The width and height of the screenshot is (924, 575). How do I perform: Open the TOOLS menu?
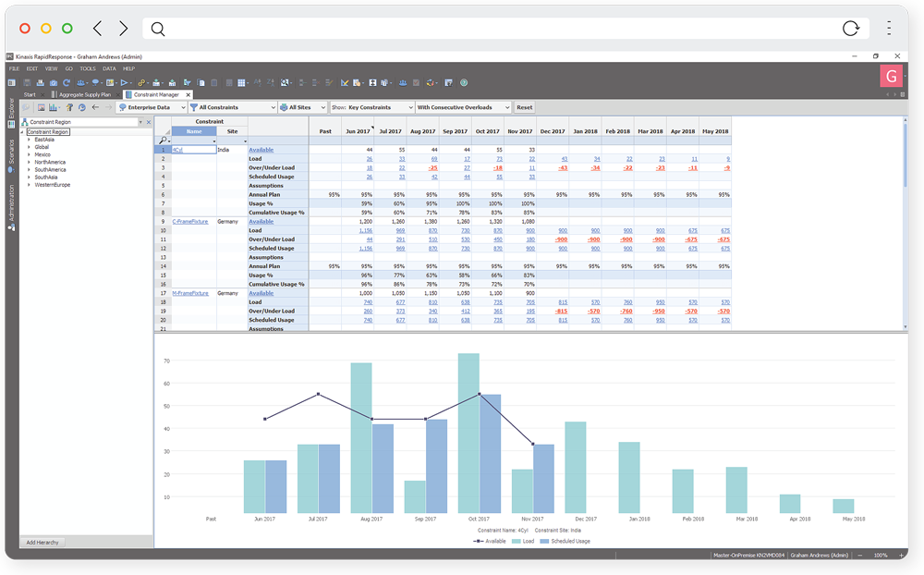(88, 68)
